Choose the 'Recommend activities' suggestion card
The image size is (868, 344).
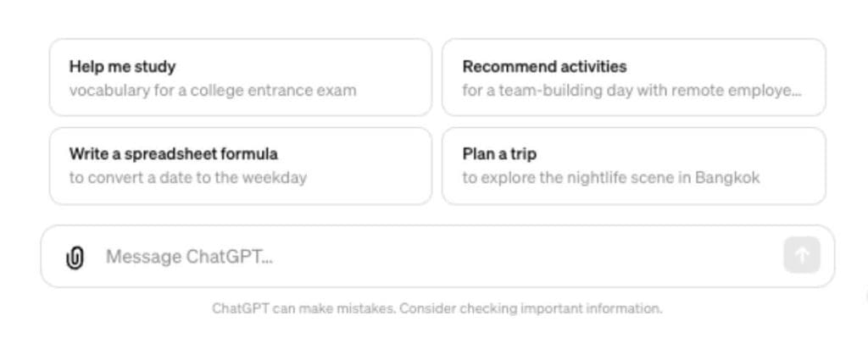pos(633,77)
